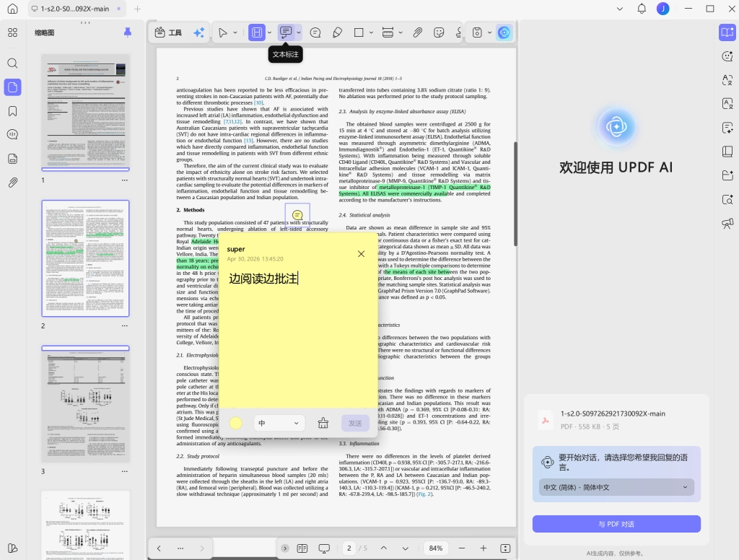Click the sticky note marker on page

click(297, 215)
